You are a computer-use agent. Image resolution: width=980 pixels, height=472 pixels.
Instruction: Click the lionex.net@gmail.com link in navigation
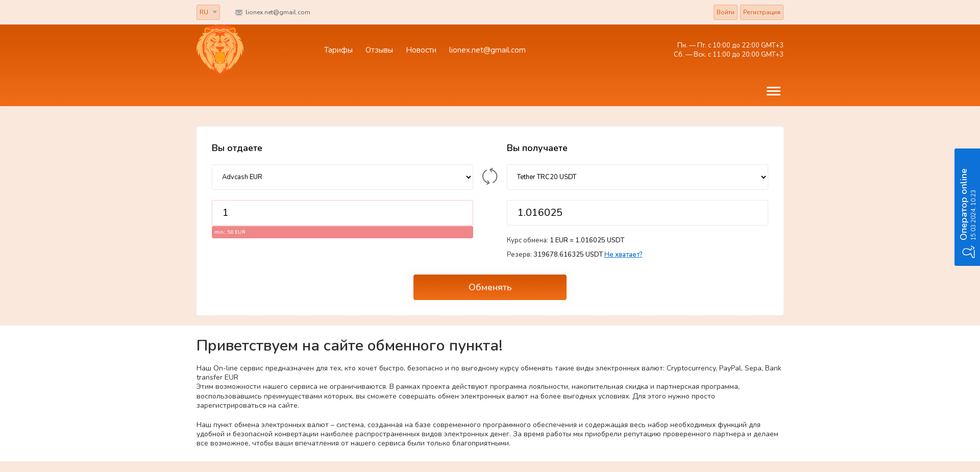[487, 49]
